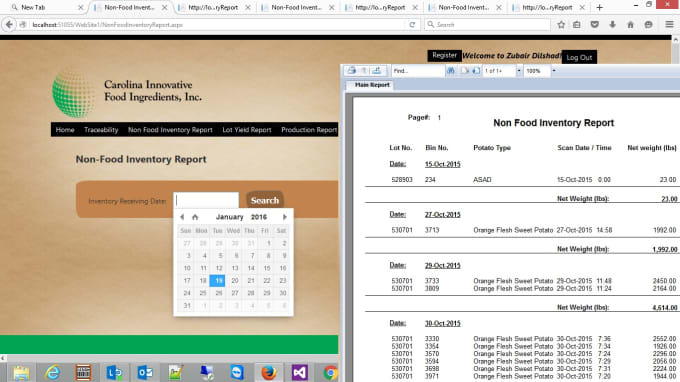The width and height of the screenshot is (680, 382).
Task: Click the browser address bar URL
Action: (x=108, y=25)
